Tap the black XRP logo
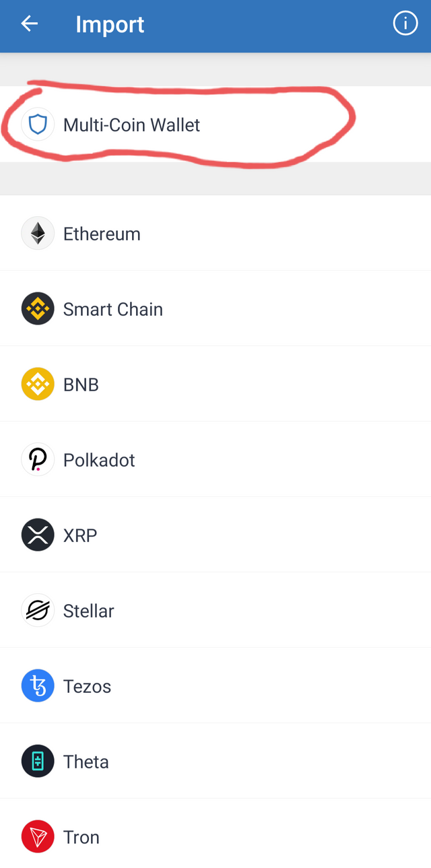The height and width of the screenshot is (868, 431). [38, 535]
